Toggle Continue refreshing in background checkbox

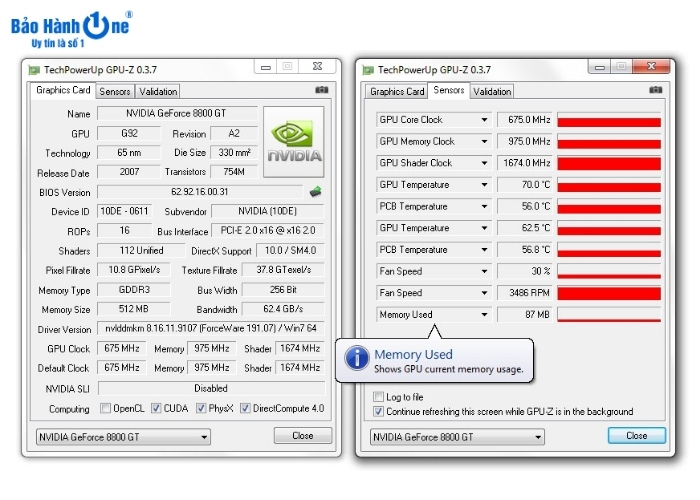[x=378, y=411]
